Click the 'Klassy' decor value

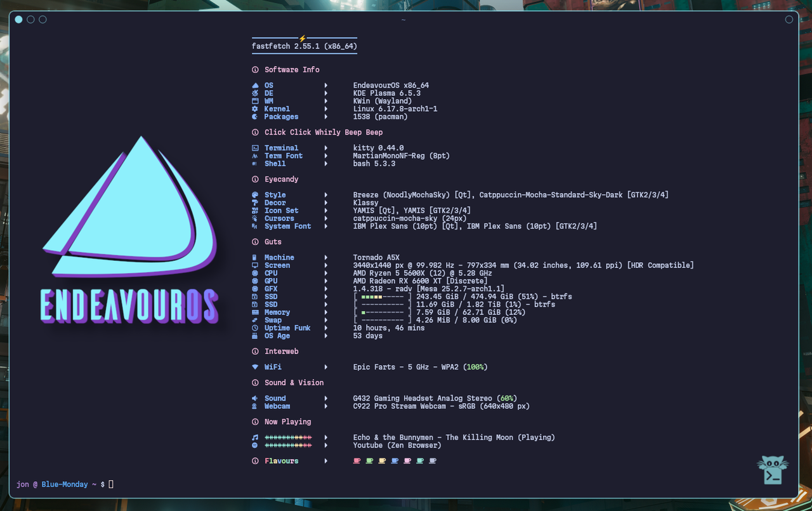click(x=365, y=203)
